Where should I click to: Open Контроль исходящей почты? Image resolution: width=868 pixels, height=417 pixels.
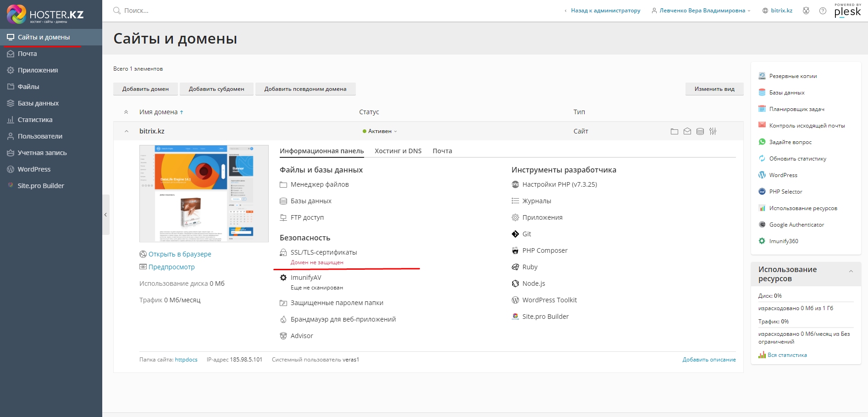click(807, 126)
